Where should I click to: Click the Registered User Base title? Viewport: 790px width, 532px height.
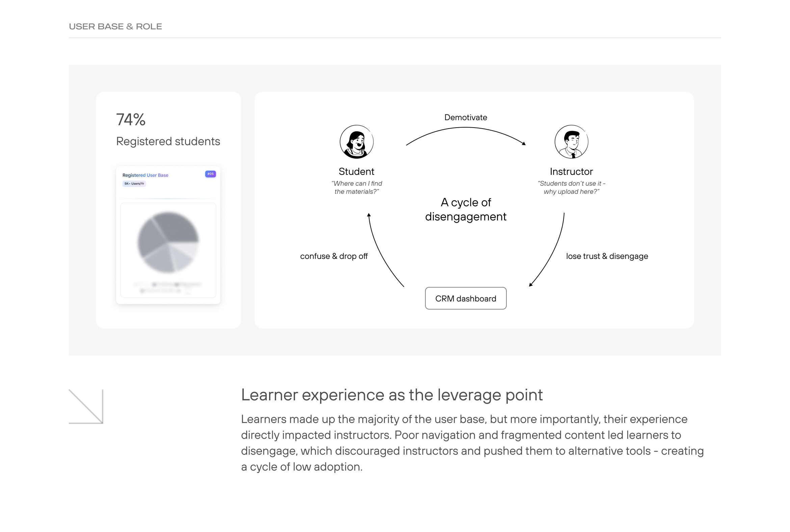[x=145, y=175]
